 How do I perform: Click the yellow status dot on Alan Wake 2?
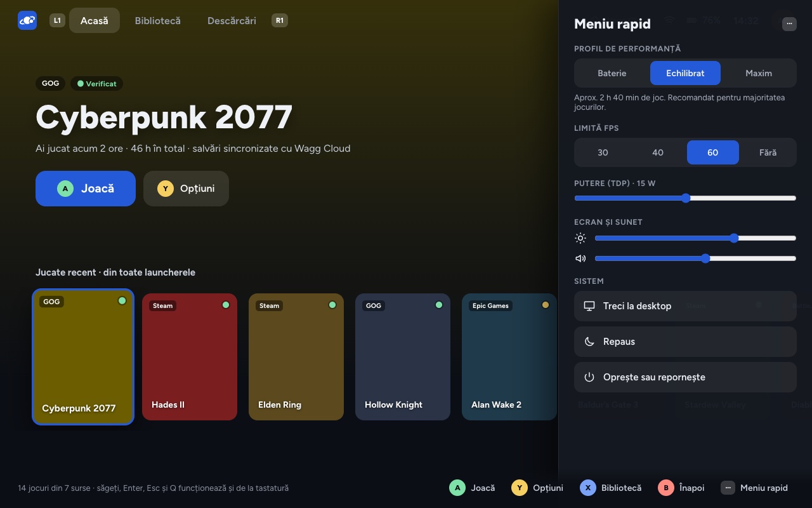[546, 305]
